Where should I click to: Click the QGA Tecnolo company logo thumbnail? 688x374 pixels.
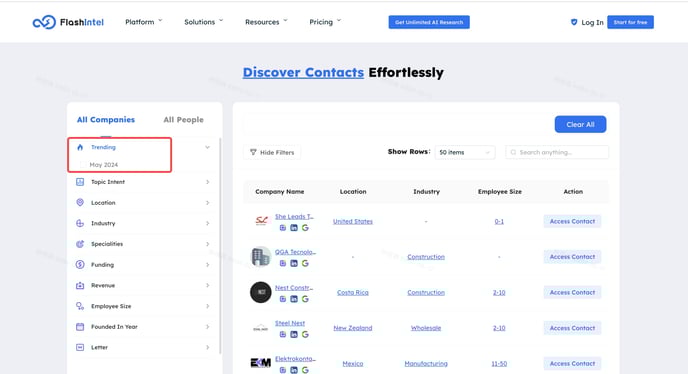pos(261,257)
